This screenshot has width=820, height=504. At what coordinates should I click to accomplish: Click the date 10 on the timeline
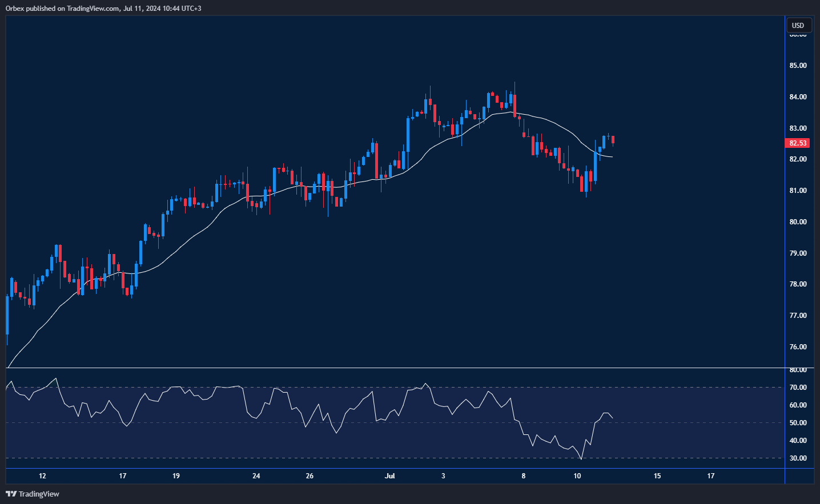pos(577,475)
